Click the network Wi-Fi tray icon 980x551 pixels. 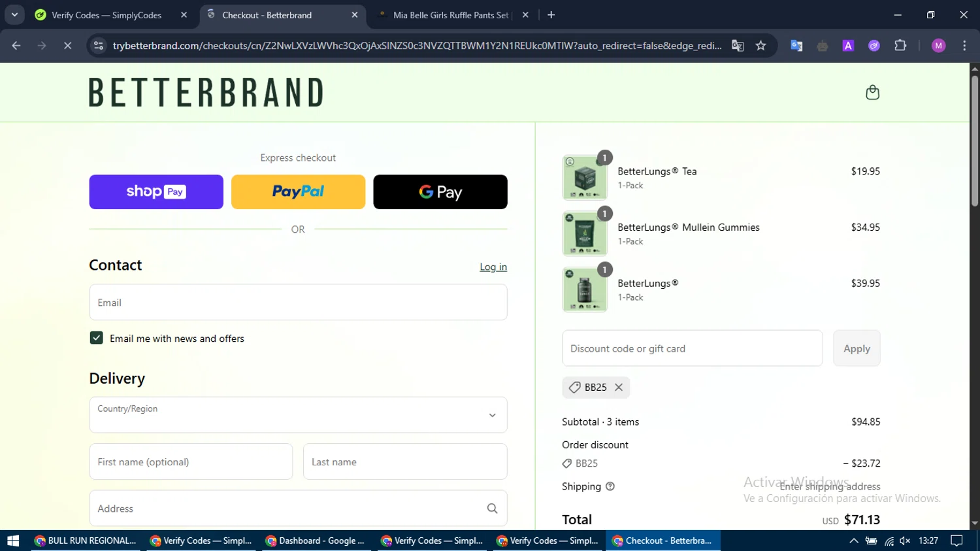(x=889, y=541)
